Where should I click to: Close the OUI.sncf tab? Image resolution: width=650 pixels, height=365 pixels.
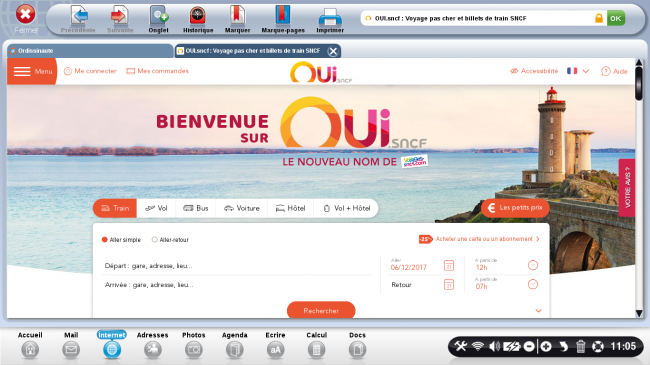pos(333,51)
